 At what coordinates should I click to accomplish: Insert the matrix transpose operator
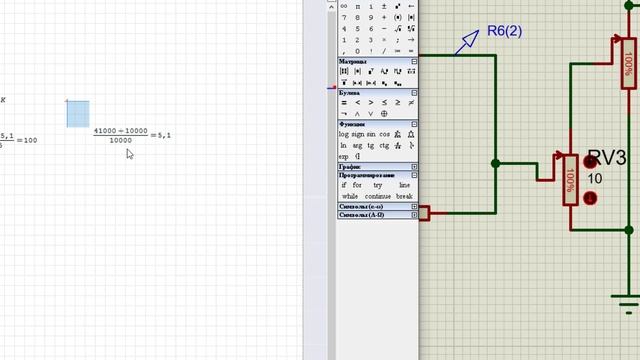371,71
